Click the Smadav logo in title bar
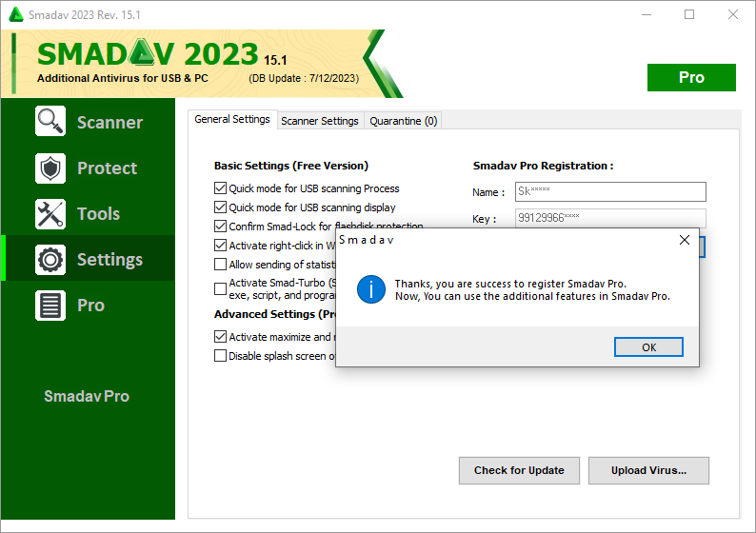This screenshot has width=756, height=533. tap(16, 14)
